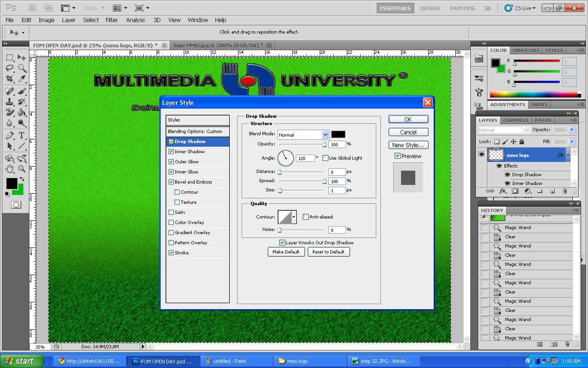
Task: Click the Reset to Default button
Action: [328, 252]
